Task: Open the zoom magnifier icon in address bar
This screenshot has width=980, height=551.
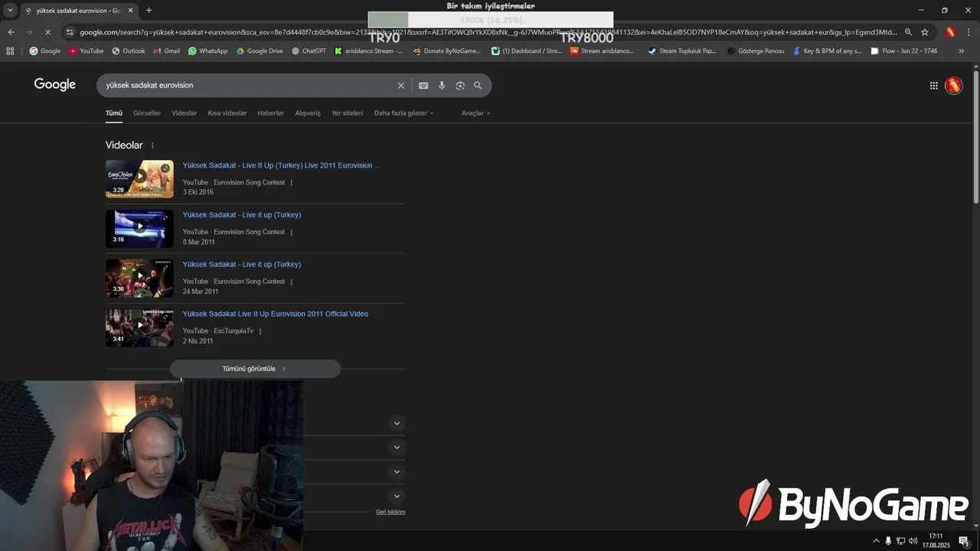Action: click(908, 32)
